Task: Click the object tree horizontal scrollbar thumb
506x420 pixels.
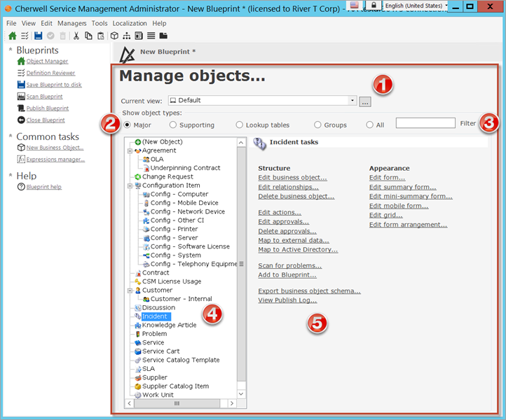Action: point(177,403)
